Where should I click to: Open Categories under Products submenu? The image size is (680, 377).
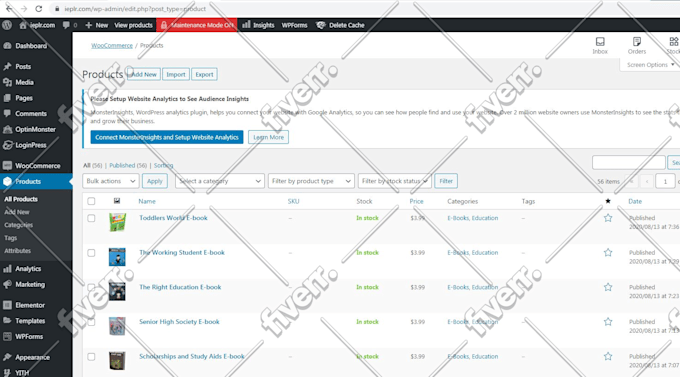(x=18, y=225)
